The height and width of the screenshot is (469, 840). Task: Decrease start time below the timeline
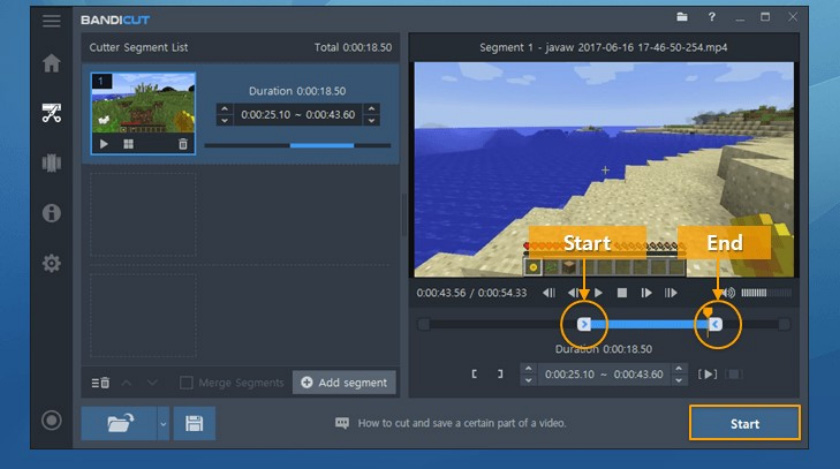[528, 380]
